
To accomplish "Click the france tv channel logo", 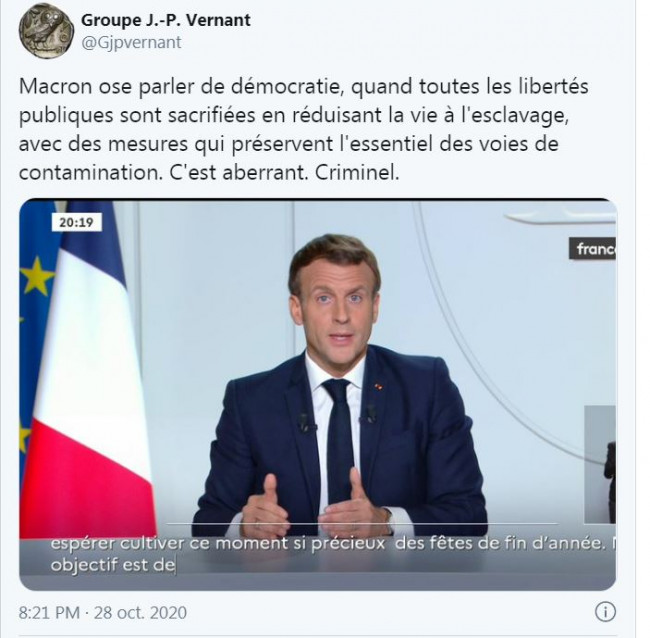I will [592, 248].
